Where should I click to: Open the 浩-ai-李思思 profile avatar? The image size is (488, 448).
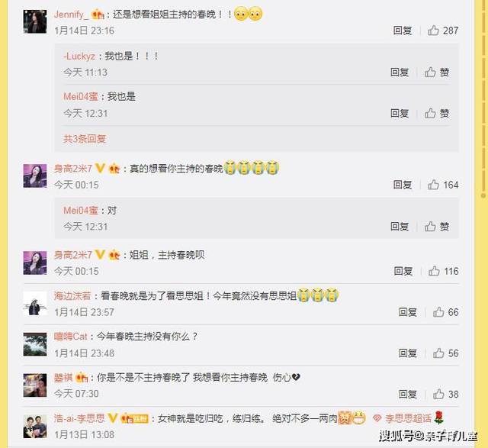point(35,427)
